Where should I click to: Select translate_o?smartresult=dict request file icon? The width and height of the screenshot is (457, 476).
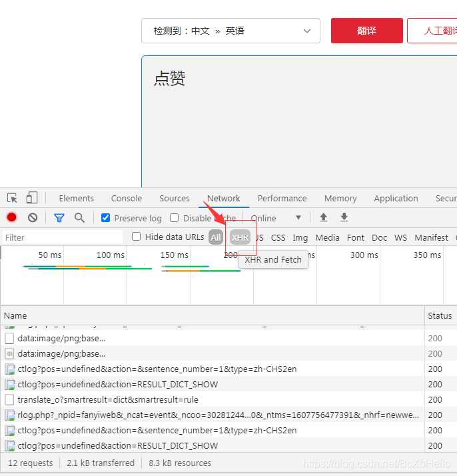(x=9, y=399)
